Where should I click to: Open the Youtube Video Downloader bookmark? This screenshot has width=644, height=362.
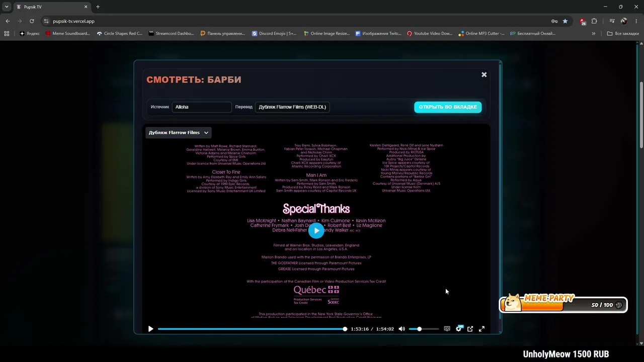pyautogui.click(x=430, y=34)
